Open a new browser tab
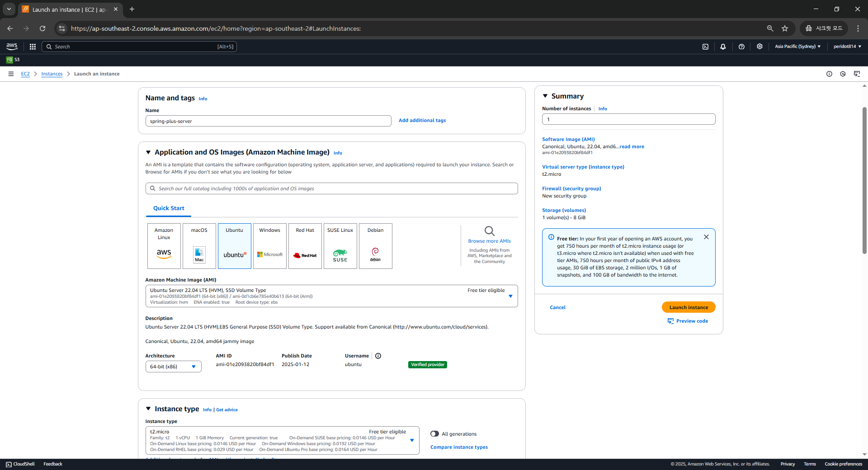Viewport: 868px width, 470px height. coord(132,9)
